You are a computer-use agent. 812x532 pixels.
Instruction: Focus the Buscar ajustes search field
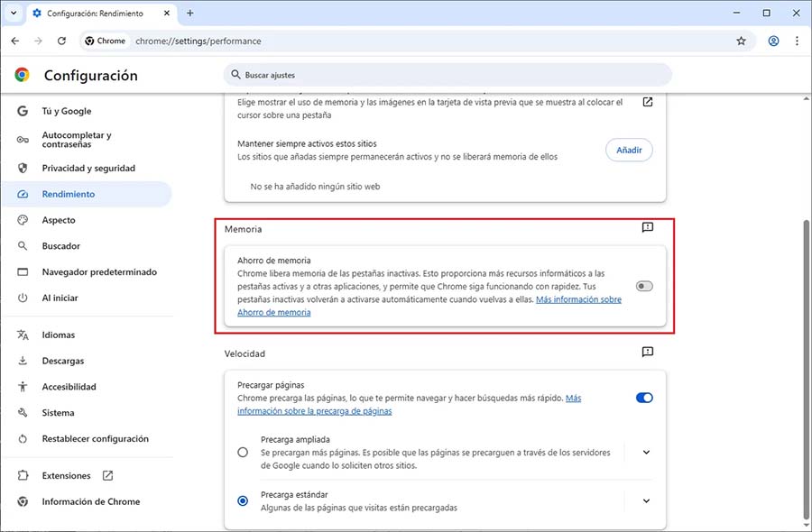pos(447,75)
